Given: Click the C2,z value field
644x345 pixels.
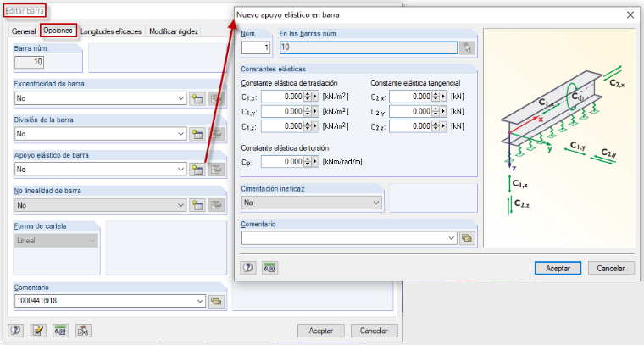Looking at the screenshot, I should [411, 126].
